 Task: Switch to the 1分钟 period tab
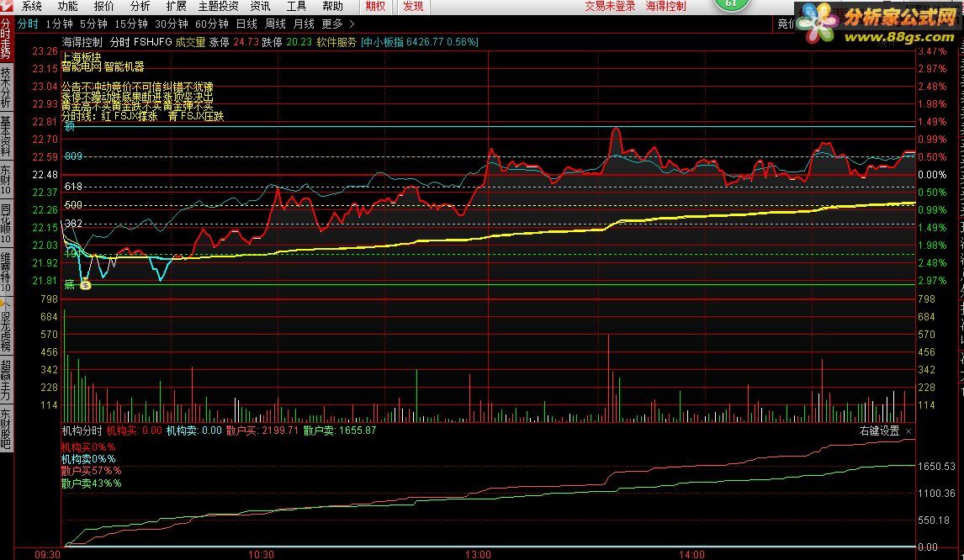click(59, 24)
